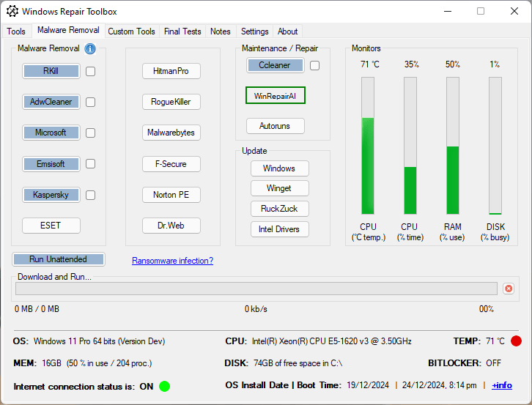This screenshot has height=405, width=532.
Task: Click Run Unattended
Action: pos(59,259)
